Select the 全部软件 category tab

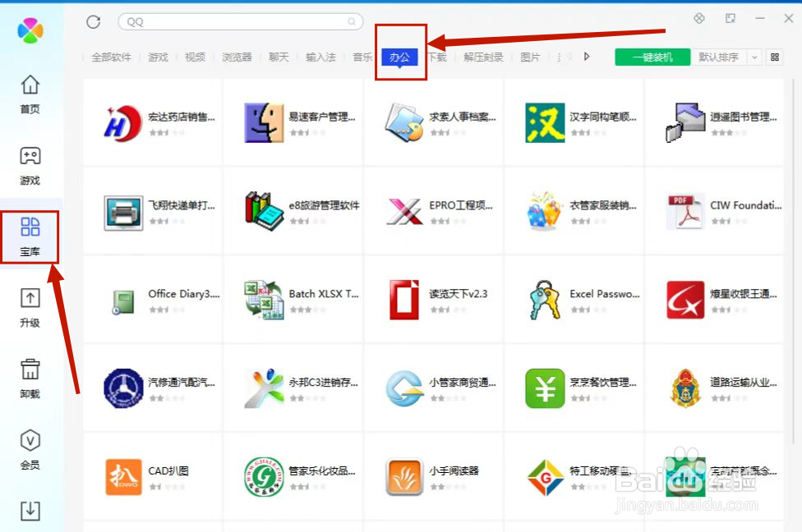click(112, 57)
